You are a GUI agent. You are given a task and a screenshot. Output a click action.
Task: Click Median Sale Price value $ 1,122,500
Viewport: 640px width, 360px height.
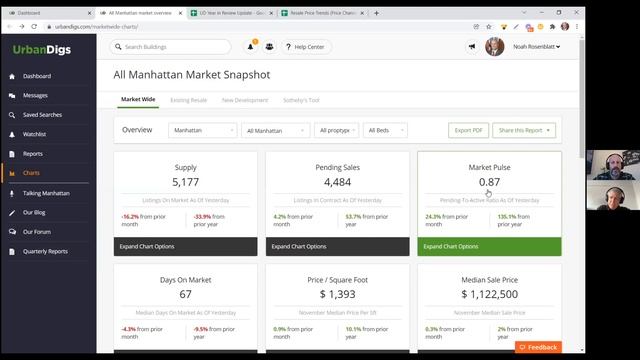[489, 294]
